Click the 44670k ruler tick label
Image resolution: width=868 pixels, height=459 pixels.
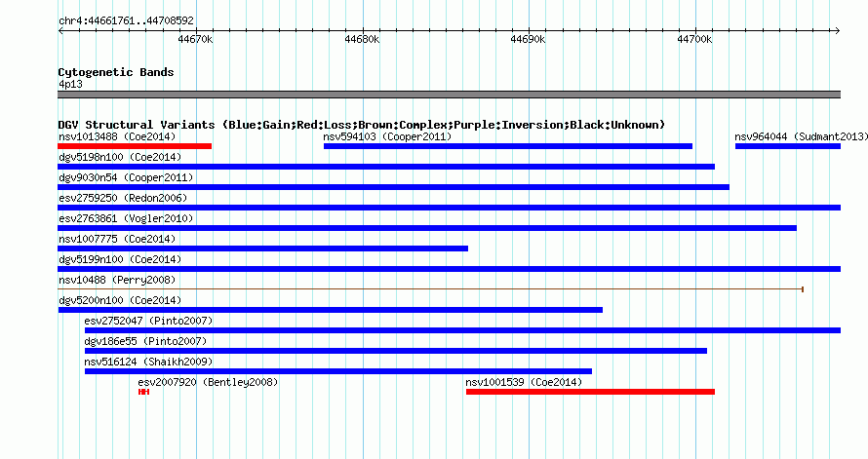pos(195,40)
